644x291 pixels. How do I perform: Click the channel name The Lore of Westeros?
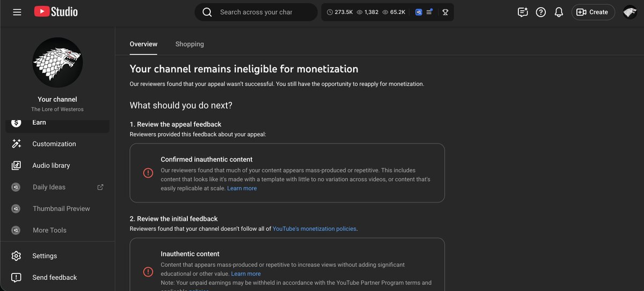(x=57, y=109)
